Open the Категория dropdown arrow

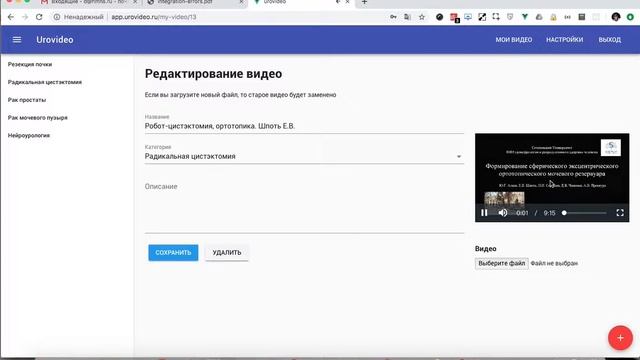pos(459,157)
